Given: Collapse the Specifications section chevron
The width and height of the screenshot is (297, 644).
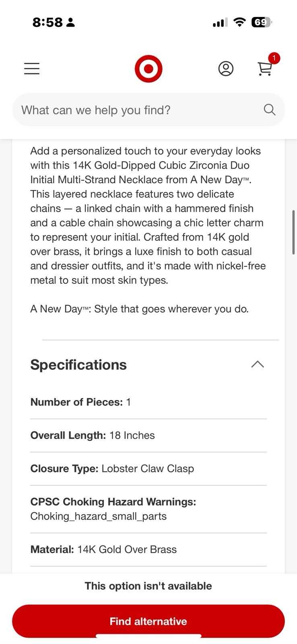Looking at the screenshot, I should [258, 364].
